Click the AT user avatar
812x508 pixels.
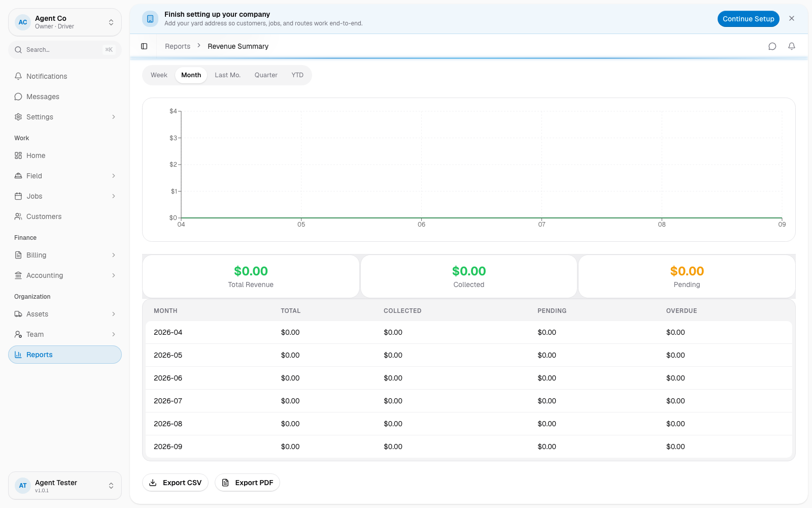23,486
